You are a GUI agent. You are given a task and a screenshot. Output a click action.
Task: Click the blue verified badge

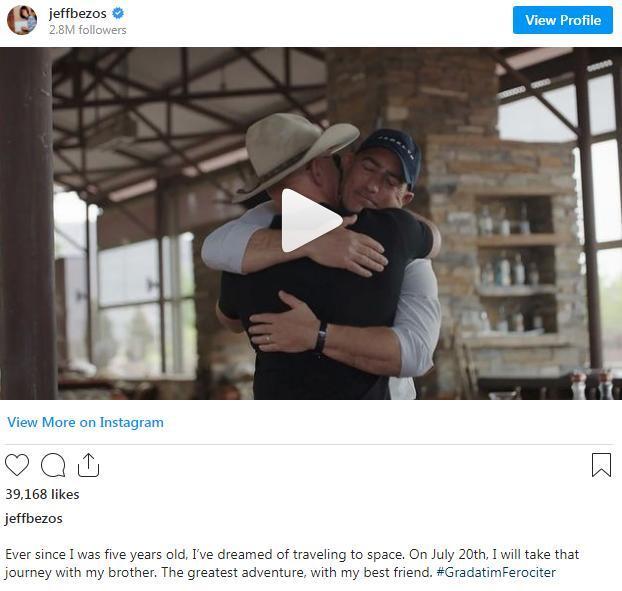pyautogui.click(x=118, y=13)
